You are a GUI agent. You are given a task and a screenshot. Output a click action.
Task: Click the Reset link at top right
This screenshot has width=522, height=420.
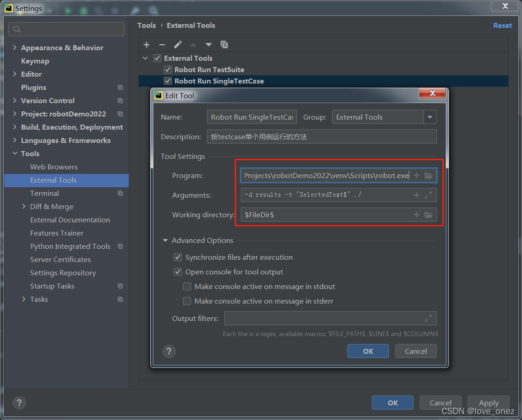(502, 26)
